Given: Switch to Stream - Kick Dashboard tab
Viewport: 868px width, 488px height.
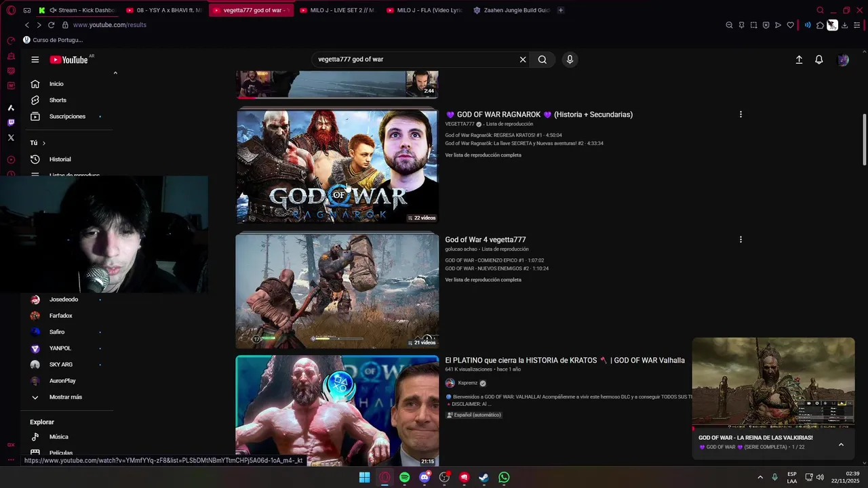Looking at the screenshot, I should point(79,10).
